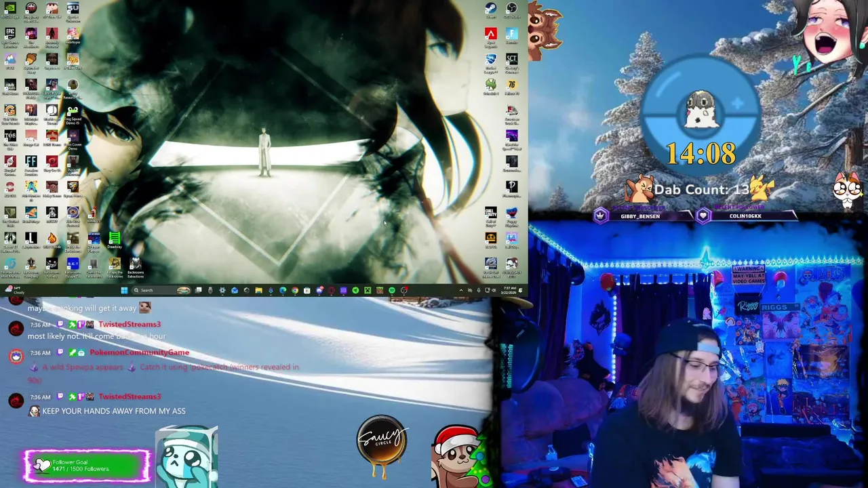This screenshot has width=868, height=488.
Task: Click the GIBBY_BENSEN subscriber label
Action: (x=640, y=216)
